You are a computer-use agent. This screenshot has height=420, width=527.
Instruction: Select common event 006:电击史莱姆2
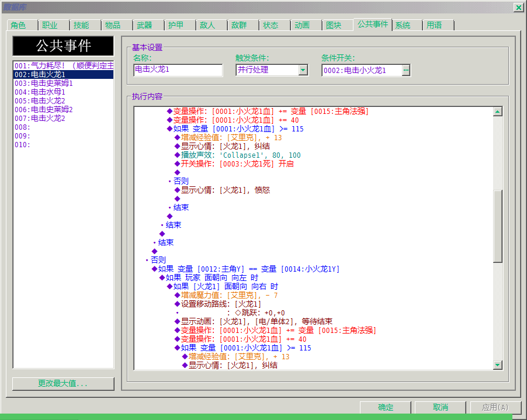click(x=63, y=110)
